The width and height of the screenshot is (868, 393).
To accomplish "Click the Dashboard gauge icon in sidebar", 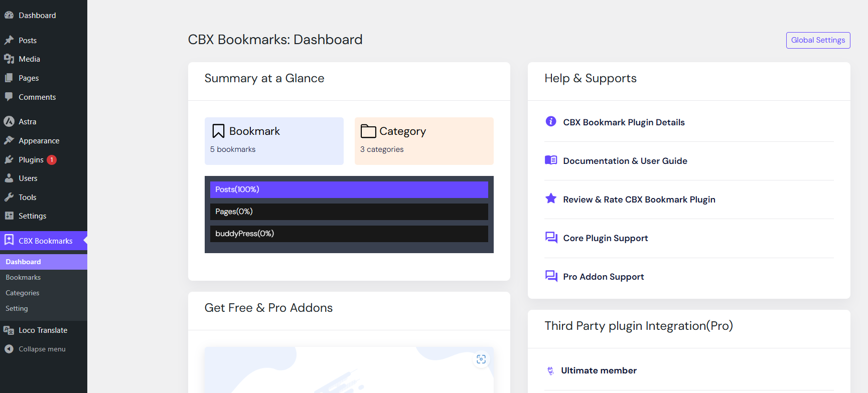I will tap(9, 15).
